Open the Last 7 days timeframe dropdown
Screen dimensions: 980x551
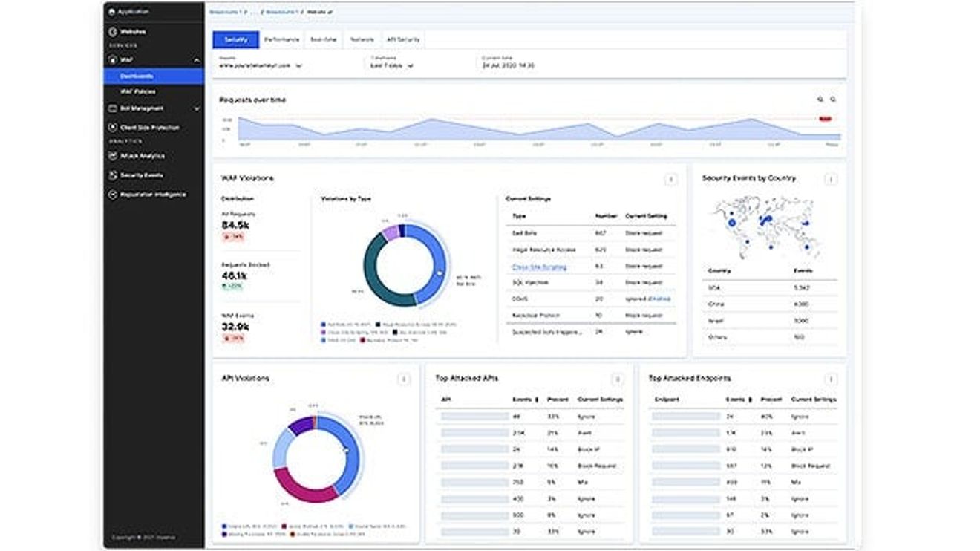391,65
